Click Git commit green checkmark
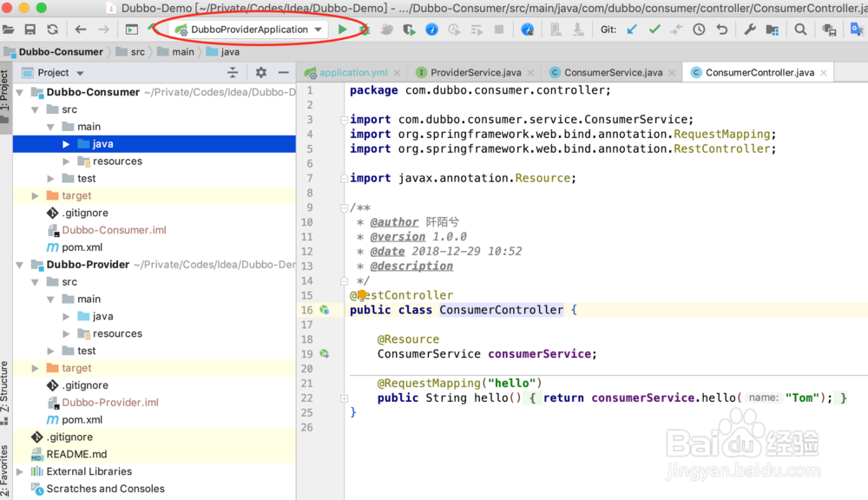 click(x=654, y=30)
